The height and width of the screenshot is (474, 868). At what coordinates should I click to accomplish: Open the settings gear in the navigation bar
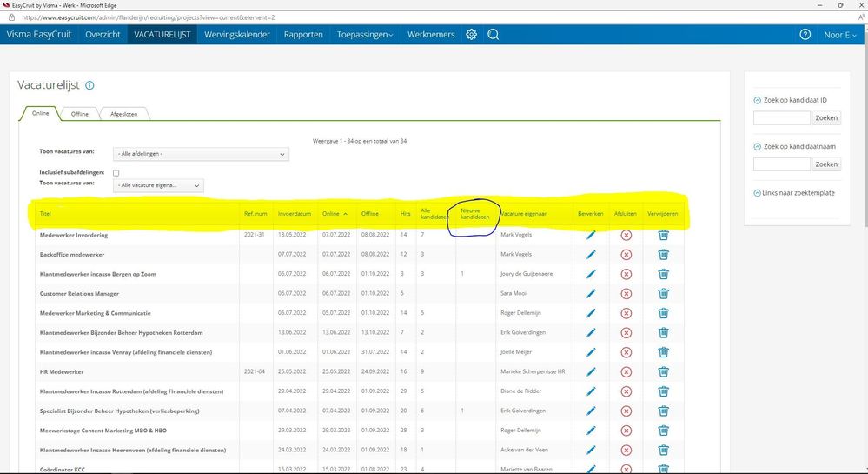tap(471, 35)
